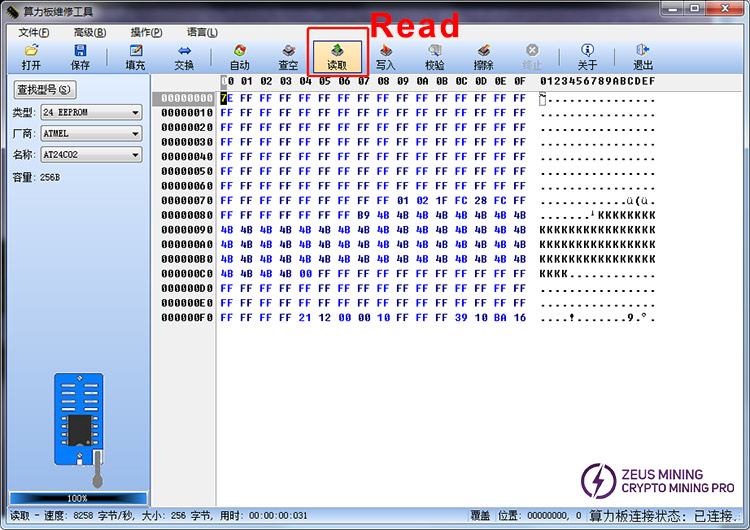Open the 文件(F) menu
This screenshot has width=750, height=530.
point(34,32)
